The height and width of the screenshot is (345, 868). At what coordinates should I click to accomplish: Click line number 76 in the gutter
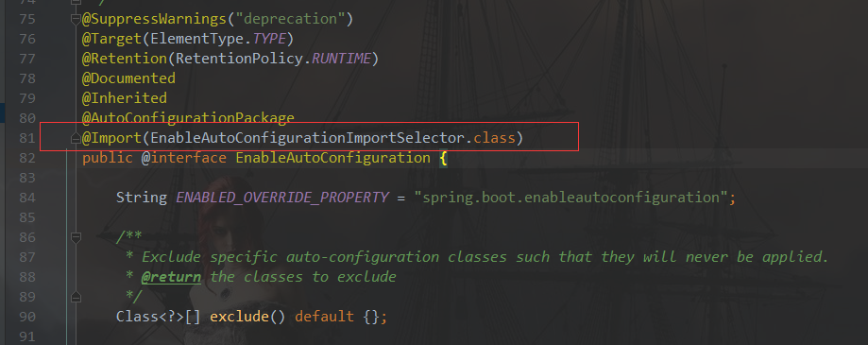tap(27, 39)
